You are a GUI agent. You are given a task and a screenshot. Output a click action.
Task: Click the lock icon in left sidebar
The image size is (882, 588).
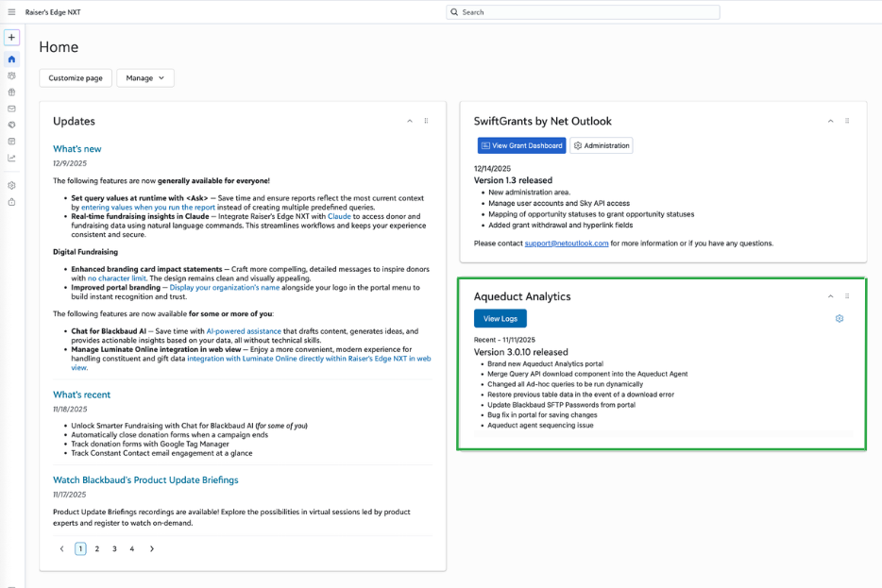[x=11, y=202]
